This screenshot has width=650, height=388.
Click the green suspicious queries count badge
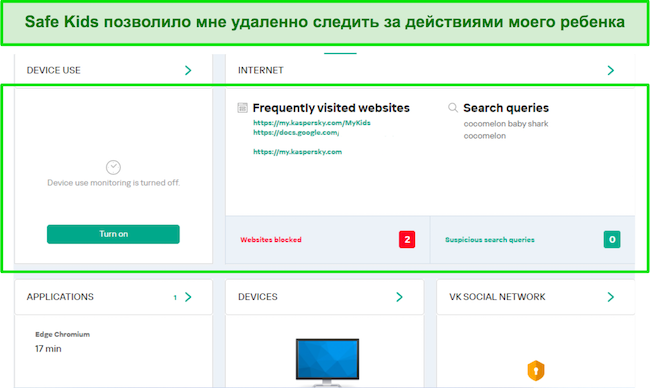(x=612, y=240)
